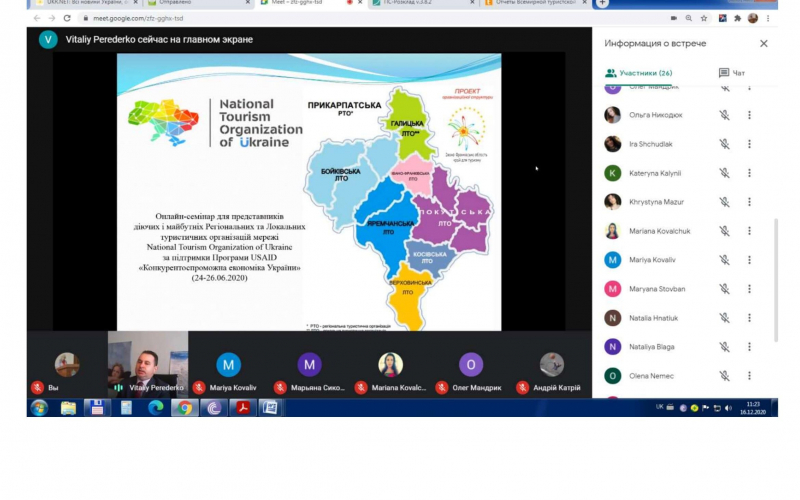Open the Участники (26) tab
This screenshot has width=800, height=500.
tap(638, 73)
